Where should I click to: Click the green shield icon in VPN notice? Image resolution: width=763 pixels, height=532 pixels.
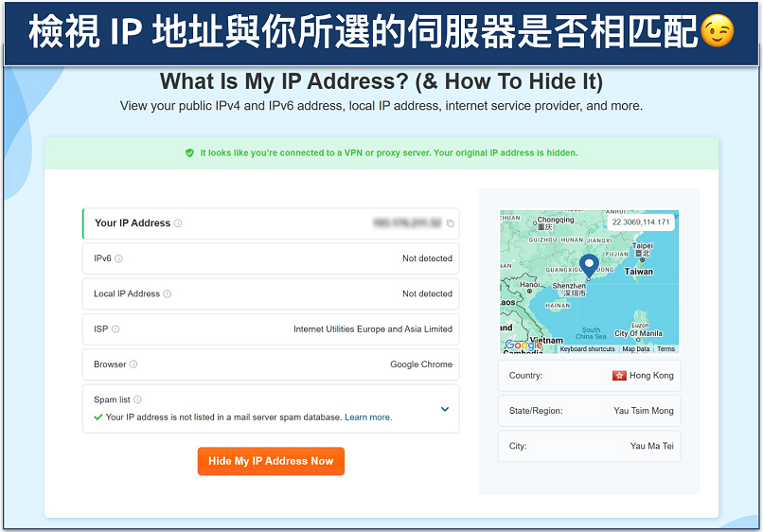coord(189,152)
